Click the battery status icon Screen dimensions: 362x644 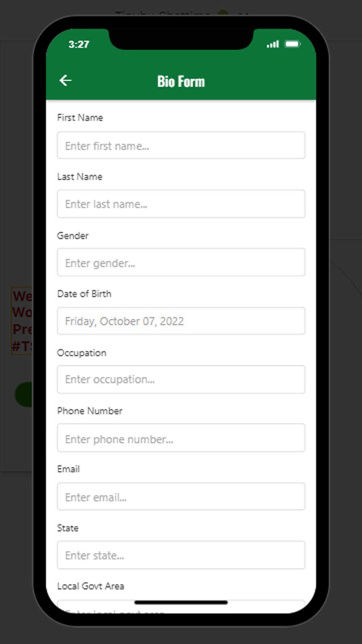point(292,44)
